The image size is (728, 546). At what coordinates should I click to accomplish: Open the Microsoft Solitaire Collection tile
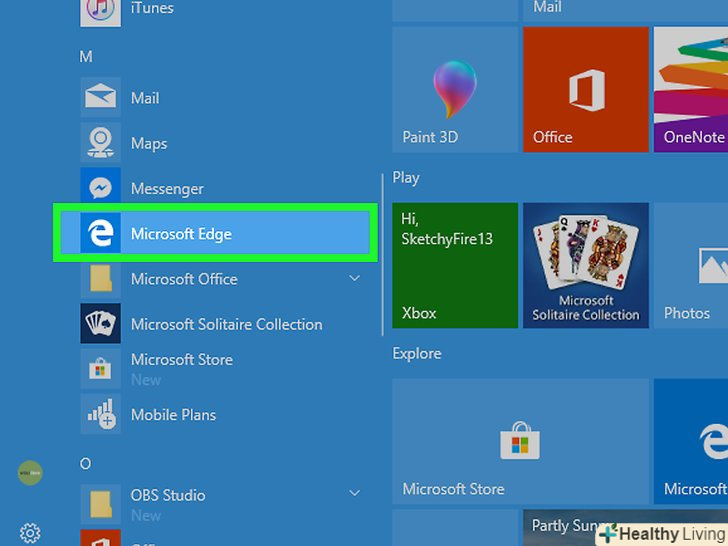pos(586,265)
